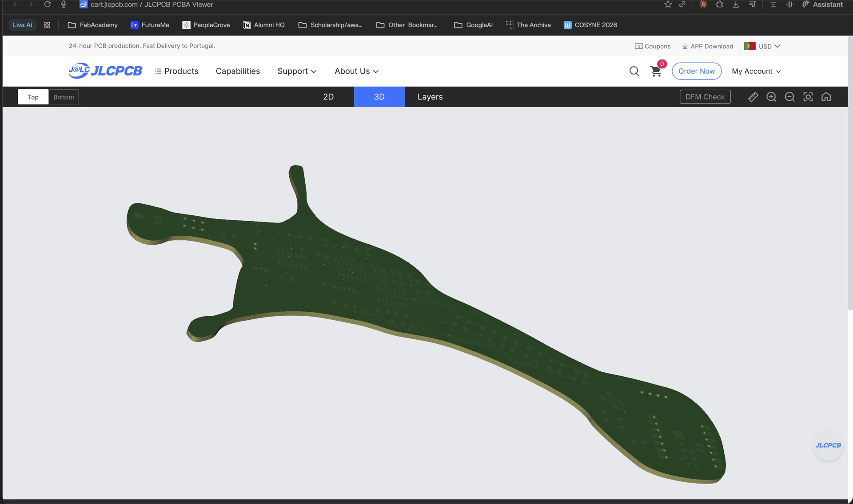Switch board view to Bottom side
This screenshot has height=504, width=853.
pos(64,97)
